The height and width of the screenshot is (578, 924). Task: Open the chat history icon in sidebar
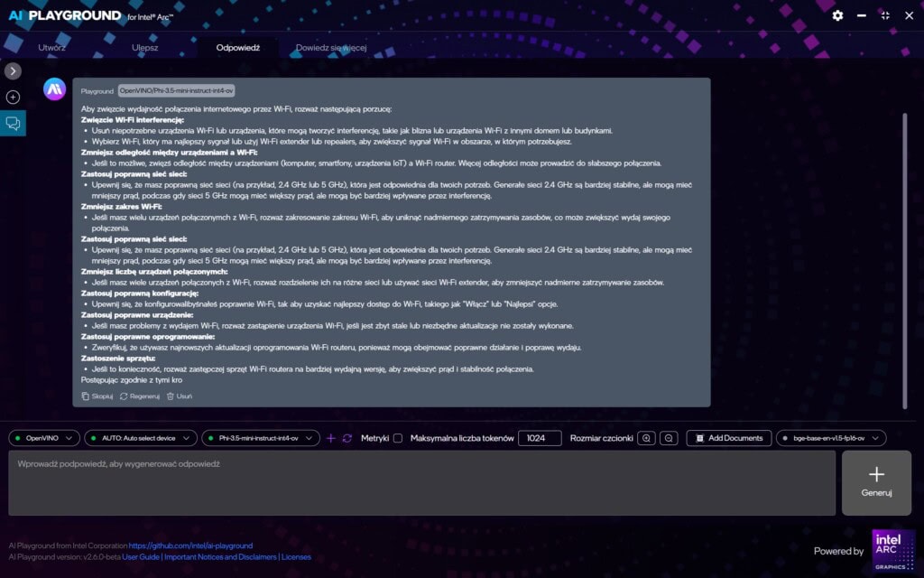click(x=13, y=124)
